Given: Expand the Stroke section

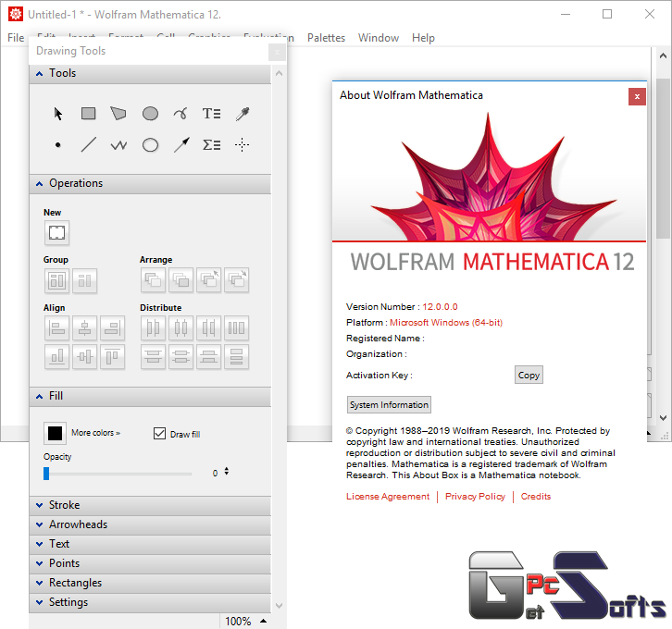Looking at the screenshot, I should click(x=150, y=505).
